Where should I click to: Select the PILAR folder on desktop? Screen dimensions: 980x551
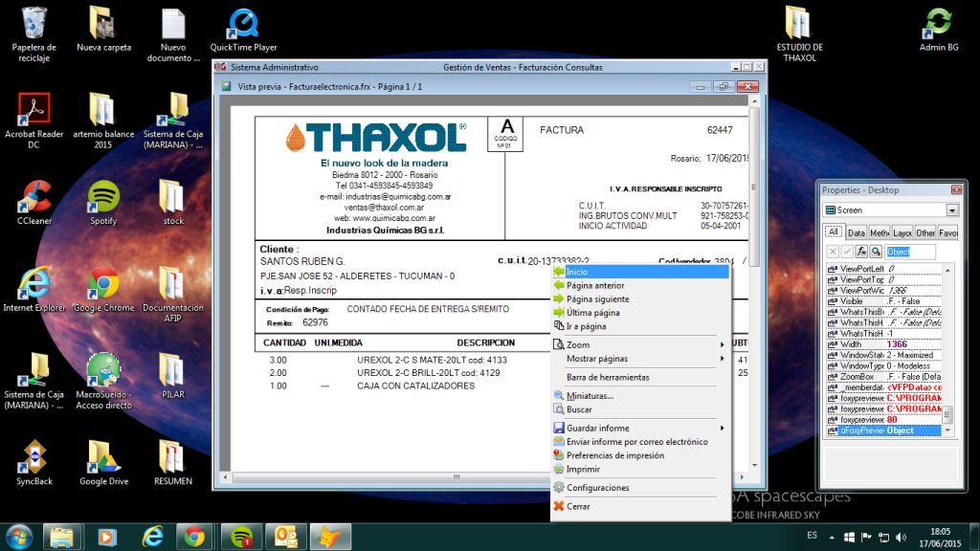coord(173,375)
